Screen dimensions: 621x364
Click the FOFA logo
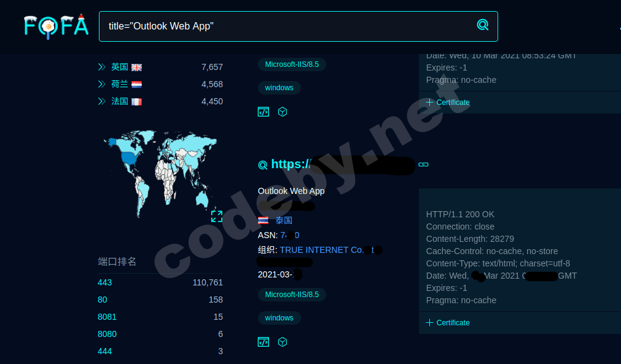coord(55,26)
